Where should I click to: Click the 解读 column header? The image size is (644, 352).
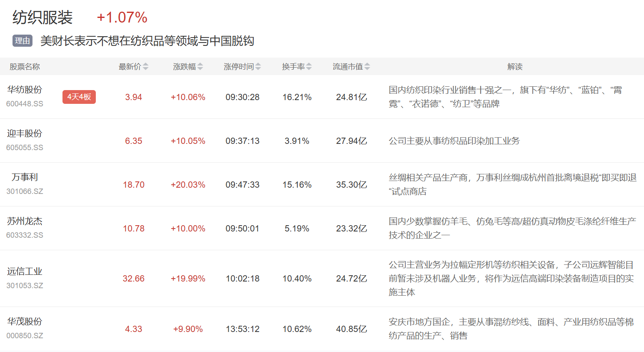pyautogui.click(x=515, y=67)
